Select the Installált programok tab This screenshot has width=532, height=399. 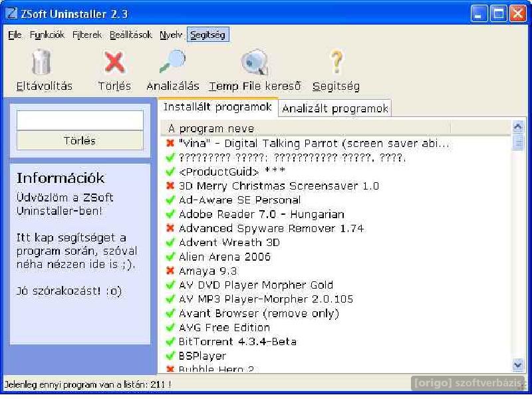(x=217, y=107)
